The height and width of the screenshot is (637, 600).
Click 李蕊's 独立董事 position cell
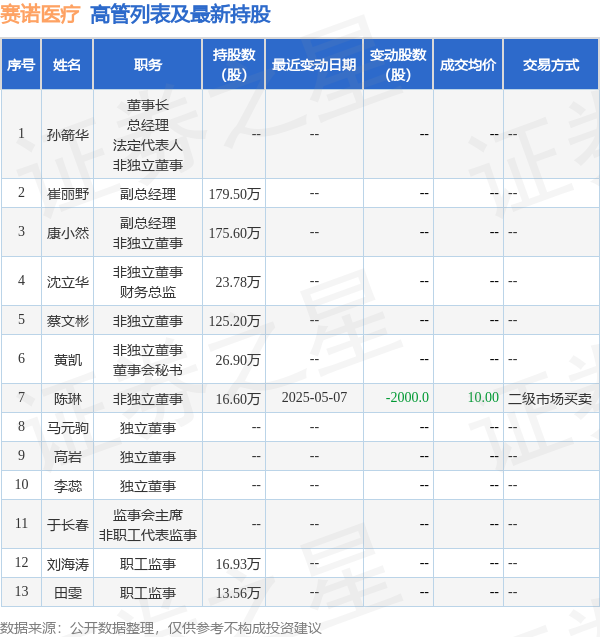point(148,486)
